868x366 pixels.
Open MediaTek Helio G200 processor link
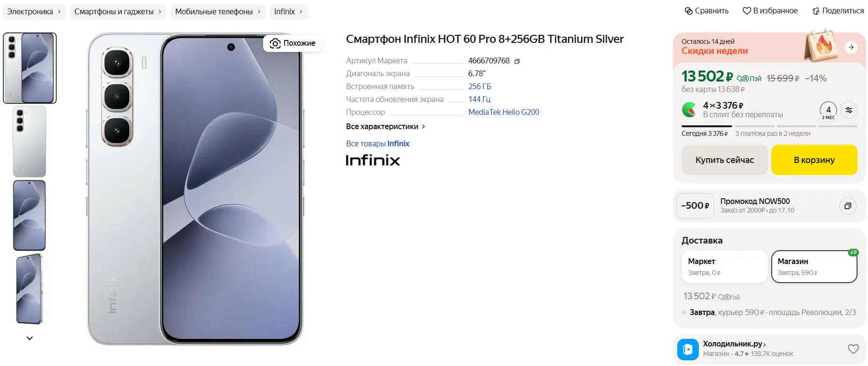[503, 112]
